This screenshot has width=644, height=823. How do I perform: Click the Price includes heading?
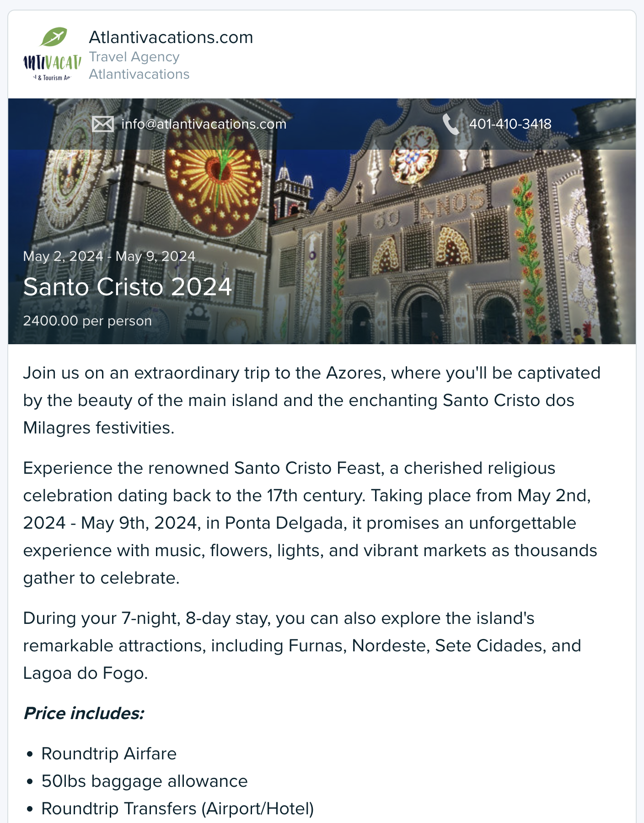coord(84,713)
